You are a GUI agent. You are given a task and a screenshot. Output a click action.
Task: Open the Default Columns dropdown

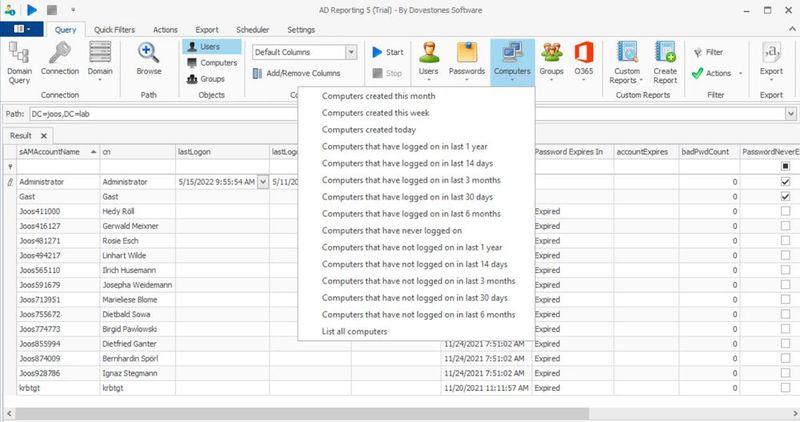point(351,52)
